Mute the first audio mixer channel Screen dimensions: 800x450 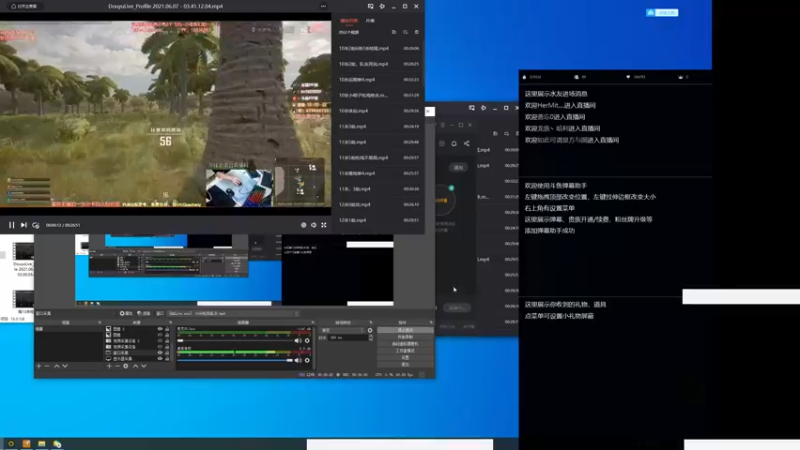298,341
